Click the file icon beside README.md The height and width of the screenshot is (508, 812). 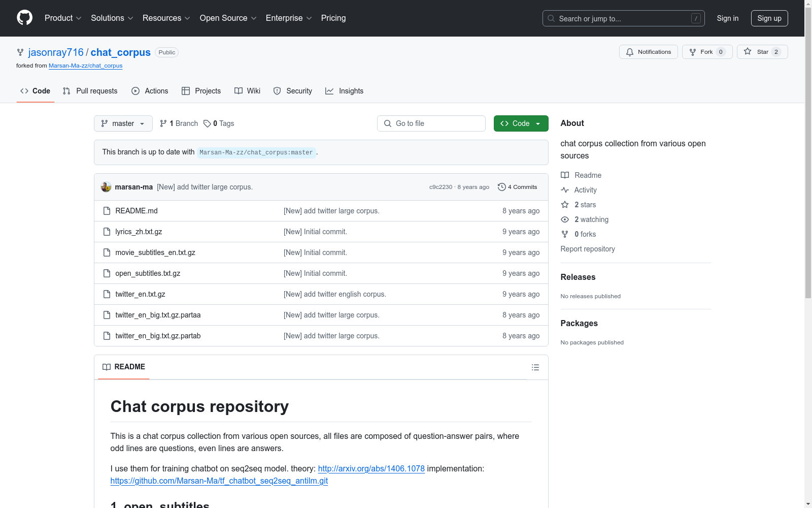[107, 211]
